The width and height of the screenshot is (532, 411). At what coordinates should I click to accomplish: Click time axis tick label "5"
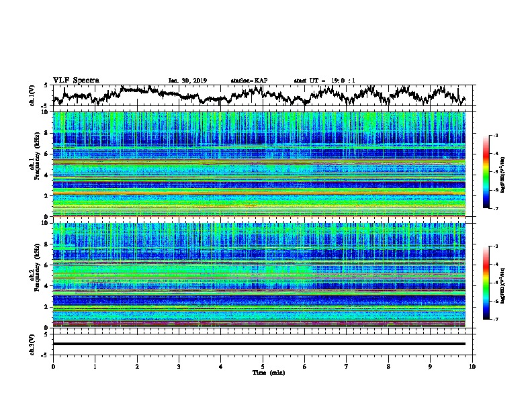pyautogui.click(x=263, y=367)
